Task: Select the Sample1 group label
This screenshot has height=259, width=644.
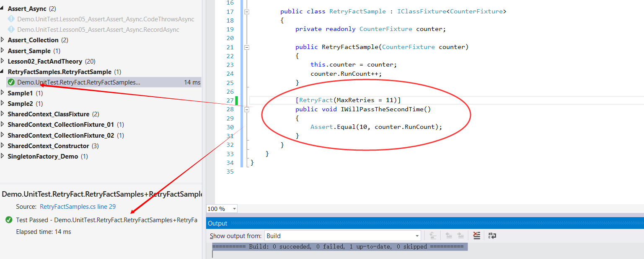Action: click(x=20, y=93)
